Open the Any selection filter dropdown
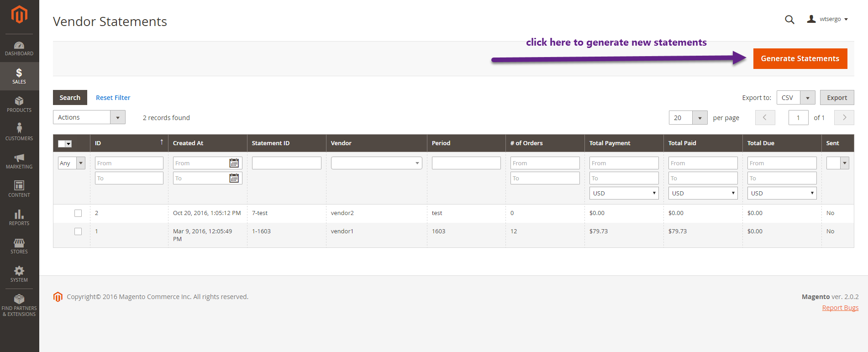Viewport: 868px width, 352px height. tap(72, 163)
